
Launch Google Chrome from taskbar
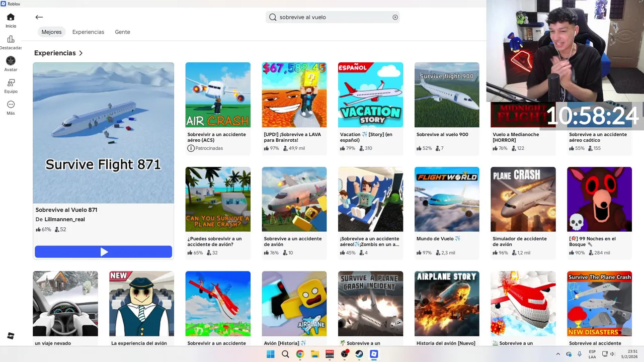300,354
